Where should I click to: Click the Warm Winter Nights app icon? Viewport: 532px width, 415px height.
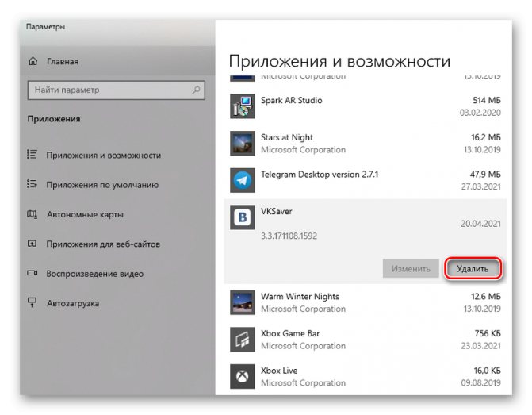[243, 302]
